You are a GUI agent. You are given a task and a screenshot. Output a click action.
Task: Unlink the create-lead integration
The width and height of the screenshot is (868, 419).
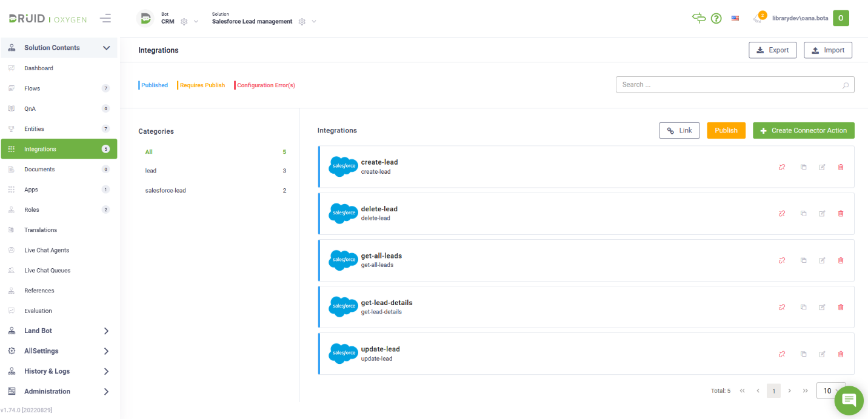coord(782,167)
